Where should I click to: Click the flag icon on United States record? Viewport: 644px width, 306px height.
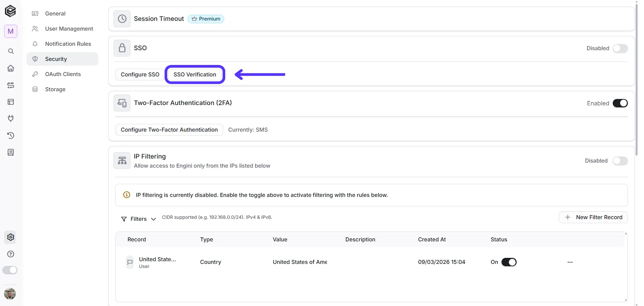pyautogui.click(x=130, y=262)
